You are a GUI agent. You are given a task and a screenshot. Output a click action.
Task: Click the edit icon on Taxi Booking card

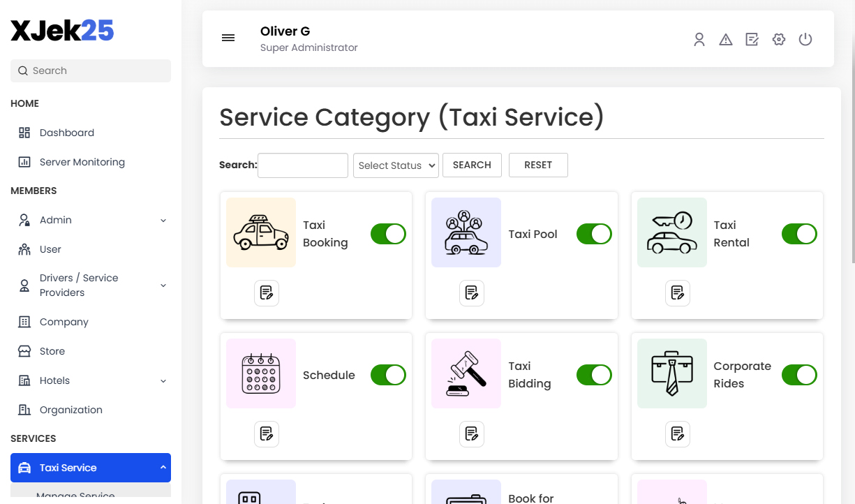pos(267,293)
